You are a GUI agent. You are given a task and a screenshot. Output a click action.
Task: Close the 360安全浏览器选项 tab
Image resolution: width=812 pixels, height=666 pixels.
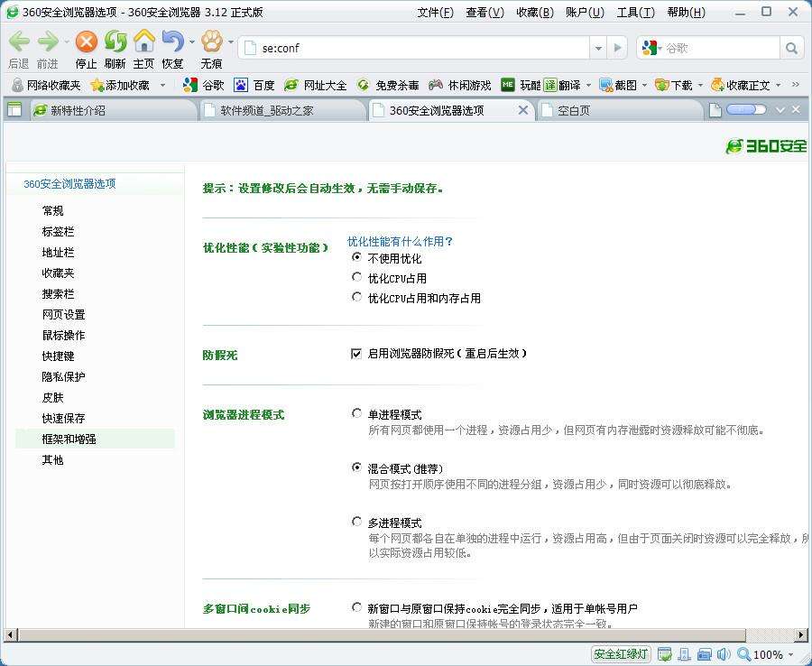click(x=523, y=110)
